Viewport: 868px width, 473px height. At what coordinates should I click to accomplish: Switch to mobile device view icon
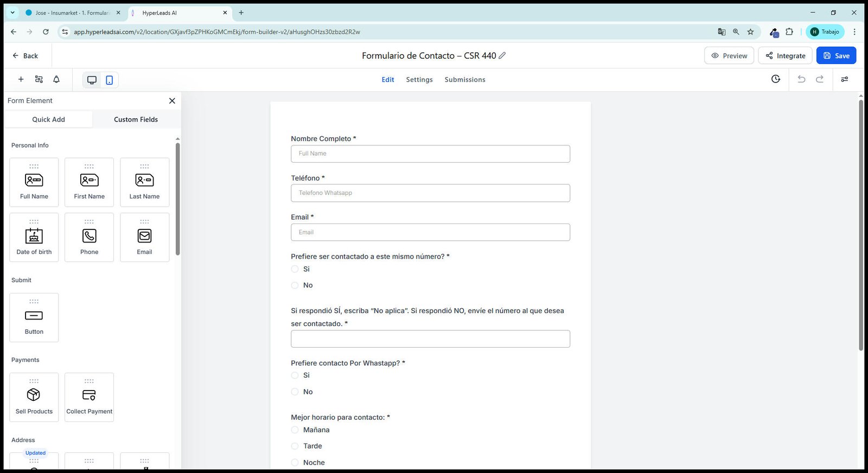coord(109,80)
